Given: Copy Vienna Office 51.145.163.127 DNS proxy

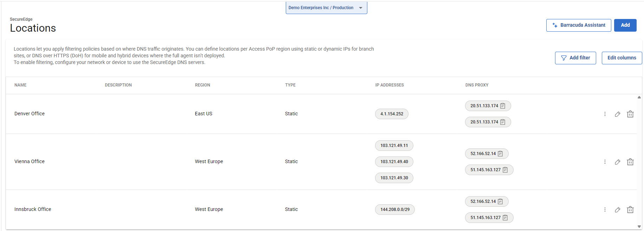Looking at the screenshot, I should [x=505, y=170].
